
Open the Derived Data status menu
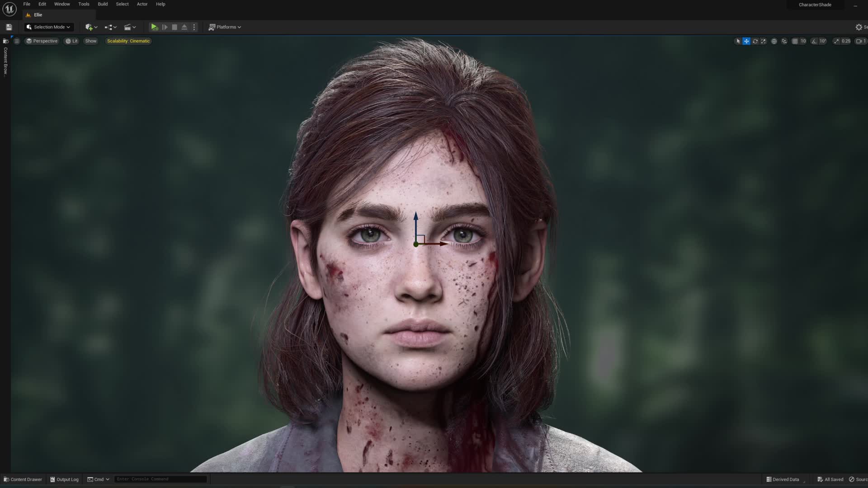click(783, 479)
